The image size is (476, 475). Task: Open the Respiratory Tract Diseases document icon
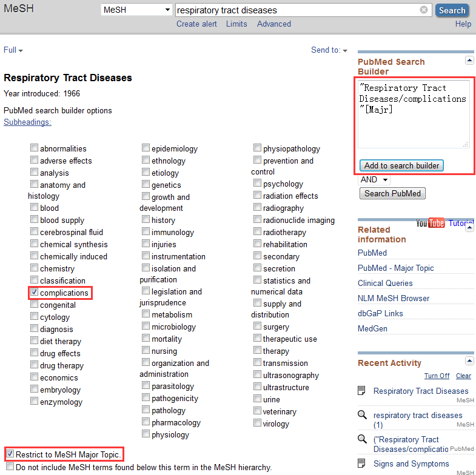tap(362, 391)
